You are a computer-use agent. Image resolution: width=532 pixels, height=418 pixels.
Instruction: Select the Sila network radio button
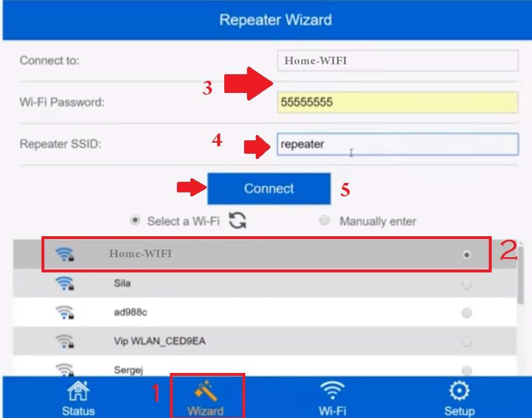point(467,284)
